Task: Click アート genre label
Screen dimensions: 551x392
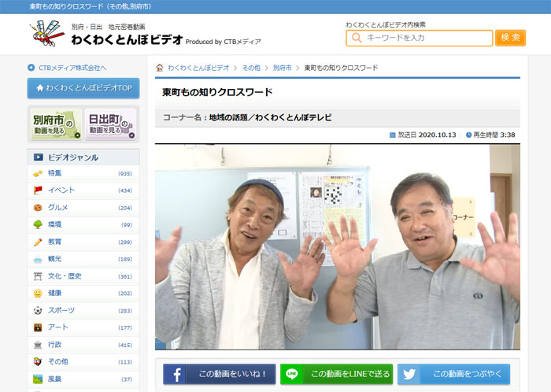Action: 58,327
